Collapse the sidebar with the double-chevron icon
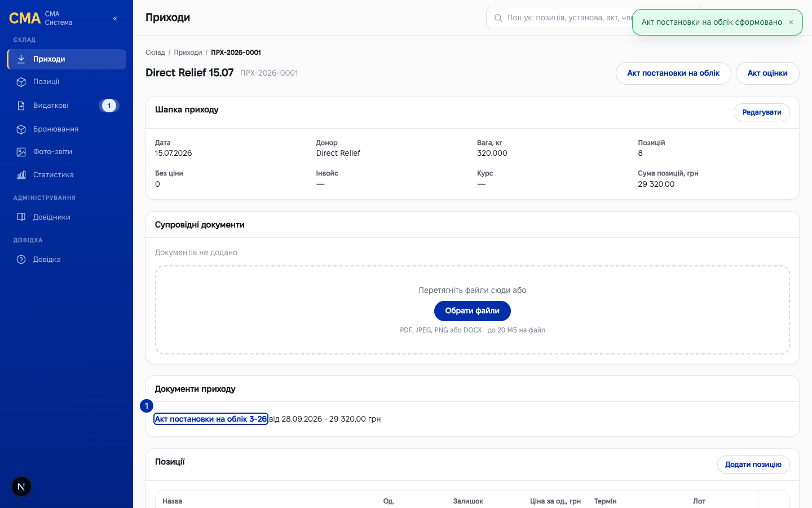Screen dimensions: 812x508 tap(115, 19)
